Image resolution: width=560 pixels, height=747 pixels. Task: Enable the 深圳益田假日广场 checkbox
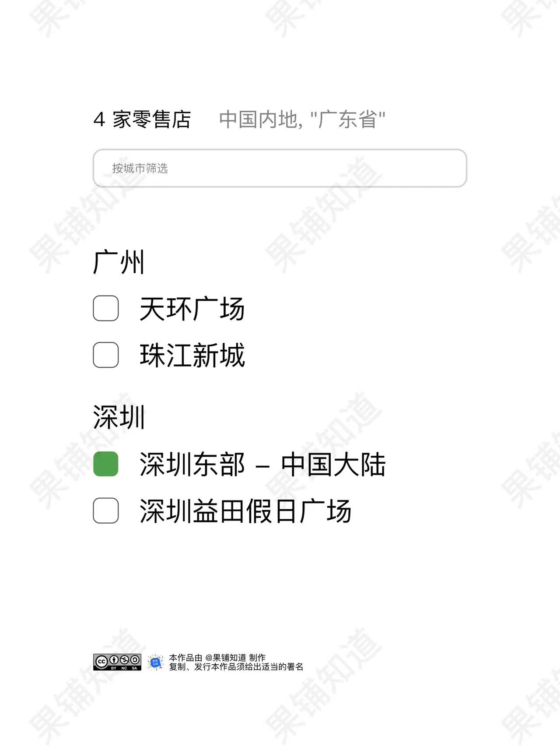click(x=106, y=511)
